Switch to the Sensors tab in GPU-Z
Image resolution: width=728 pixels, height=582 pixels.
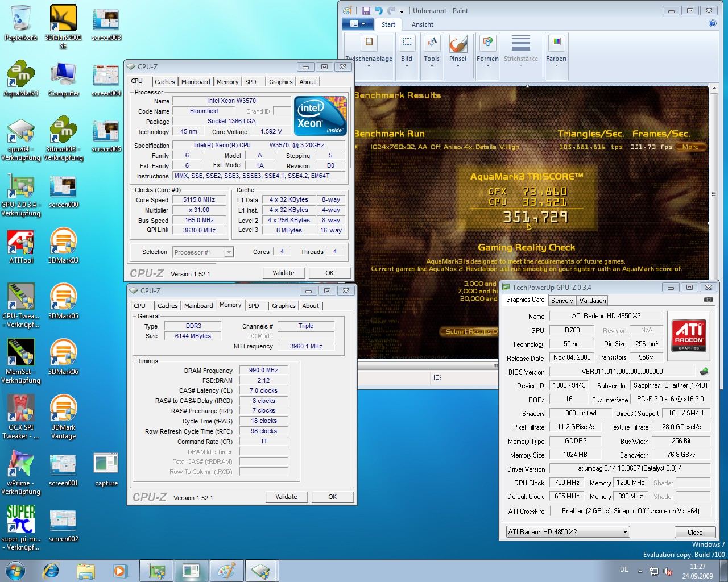click(x=562, y=301)
